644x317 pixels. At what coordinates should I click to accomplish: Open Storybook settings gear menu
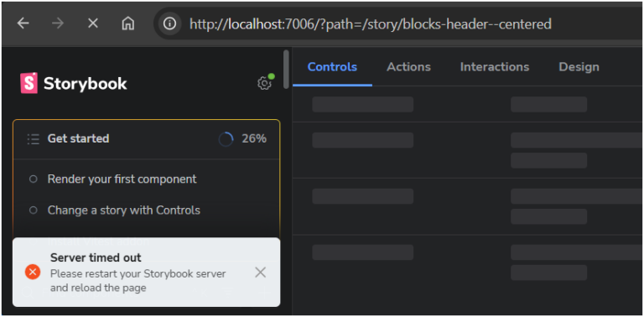[264, 83]
